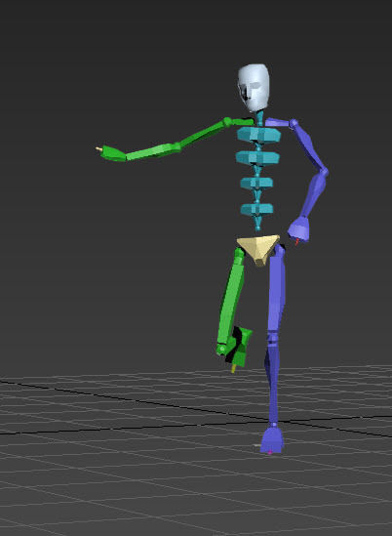The image size is (392, 536).
Task: Select the biped's gray head
Action: 254,88
